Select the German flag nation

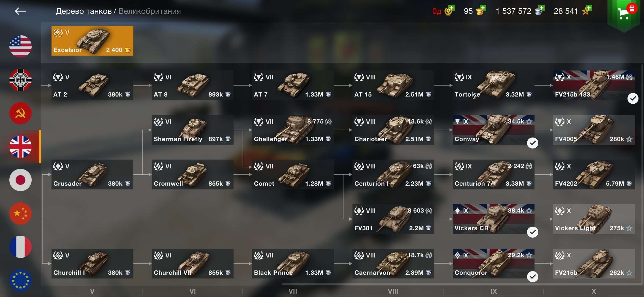(x=20, y=80)
